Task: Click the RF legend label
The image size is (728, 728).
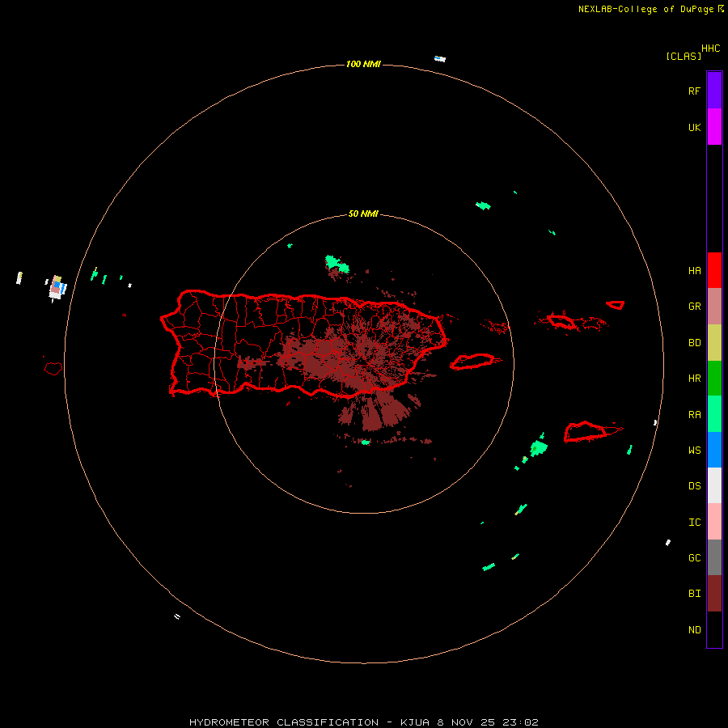Action: 695,91
